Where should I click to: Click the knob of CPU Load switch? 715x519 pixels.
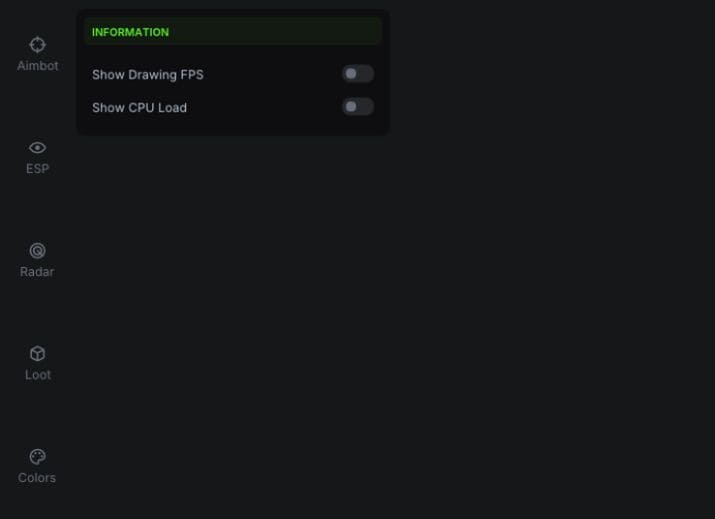(x=351, y=107)
